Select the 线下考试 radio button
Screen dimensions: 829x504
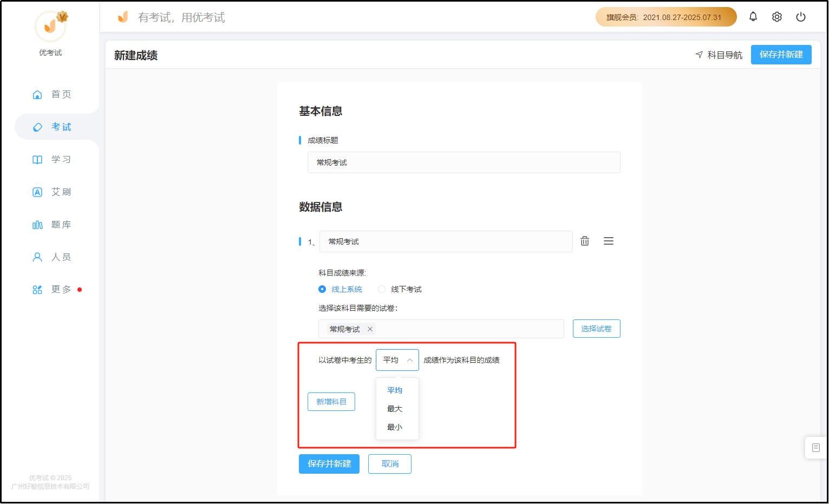[381, 289]
